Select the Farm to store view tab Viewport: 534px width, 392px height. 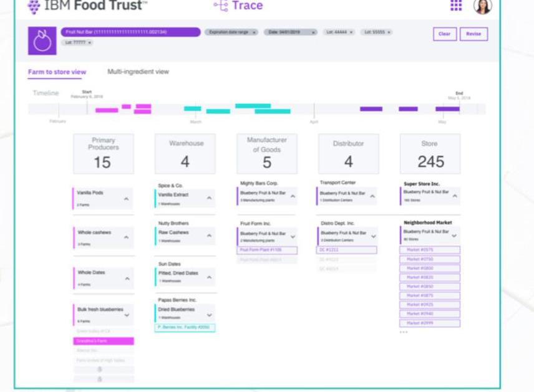point(57,72)
